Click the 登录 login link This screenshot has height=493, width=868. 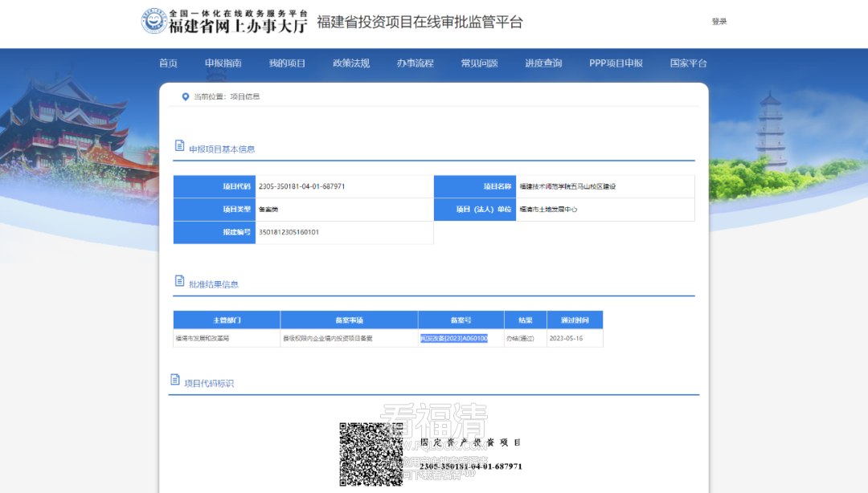click(719, 22)
